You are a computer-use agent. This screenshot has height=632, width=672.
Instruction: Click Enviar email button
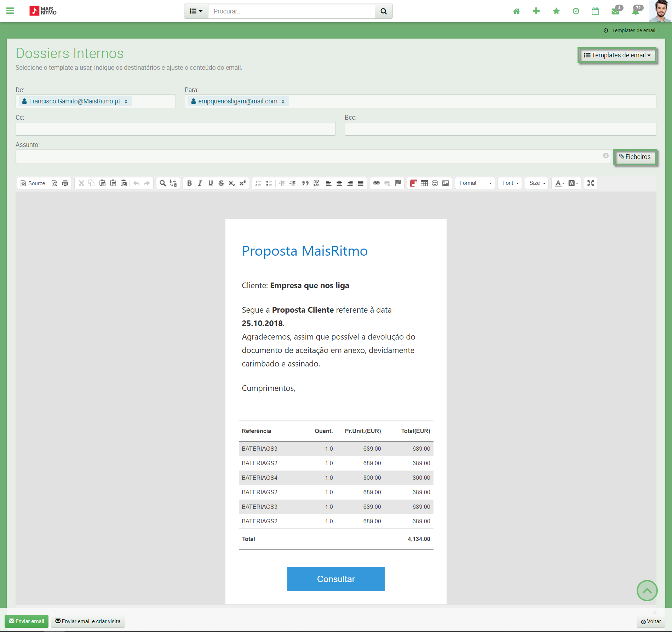click(x=27, y=621)
